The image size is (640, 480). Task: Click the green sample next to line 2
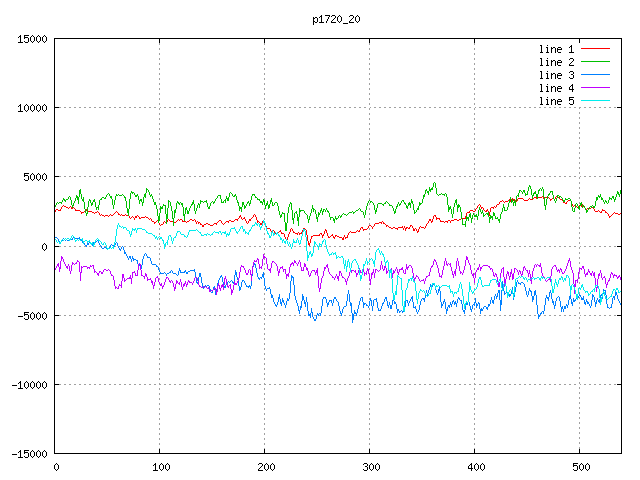click(595, 62)
